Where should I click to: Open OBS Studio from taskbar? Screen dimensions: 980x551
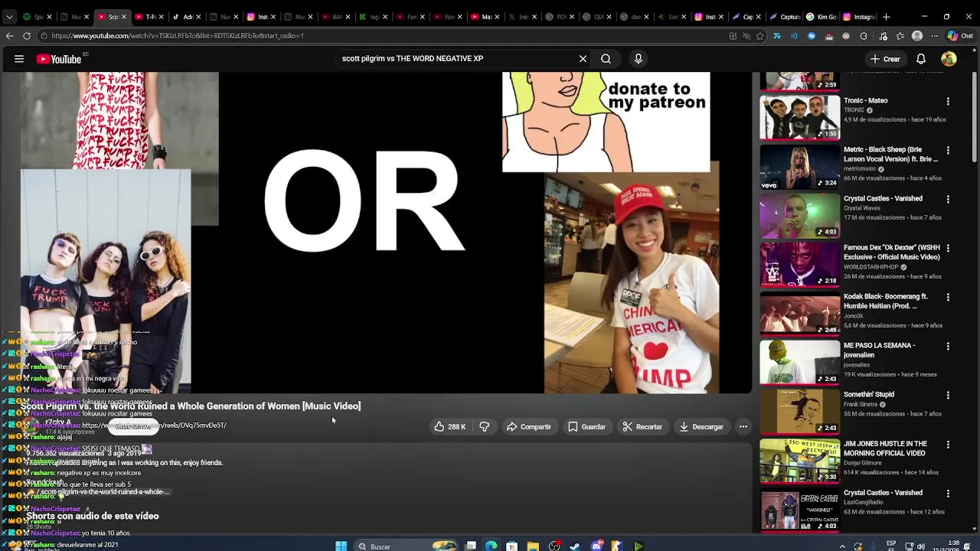(x=554, y=546)
